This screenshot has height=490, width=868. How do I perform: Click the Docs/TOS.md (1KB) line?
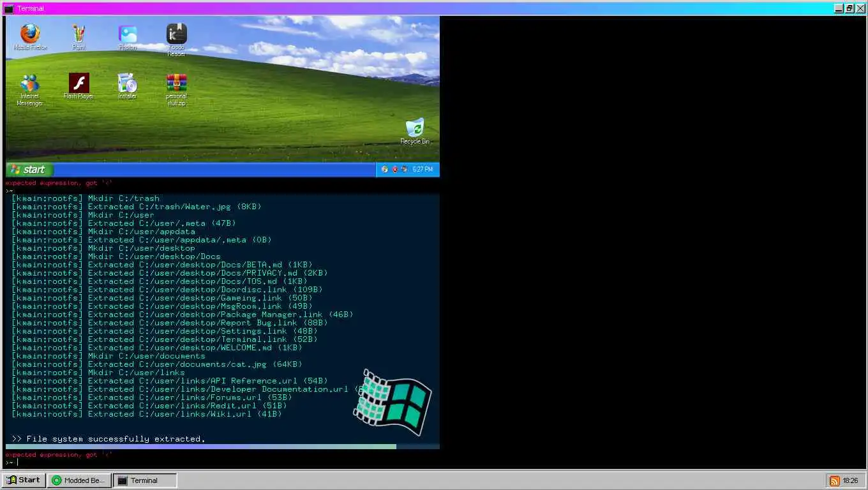click(160, 281)
